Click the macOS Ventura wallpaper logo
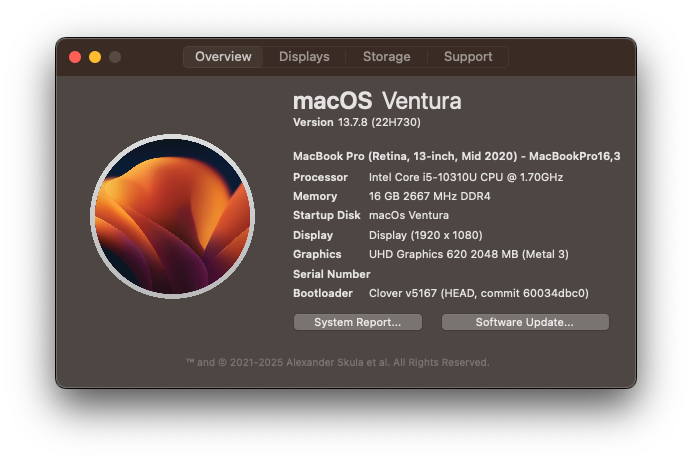Screen dimensions: 692x462 (x=172, y=216)
